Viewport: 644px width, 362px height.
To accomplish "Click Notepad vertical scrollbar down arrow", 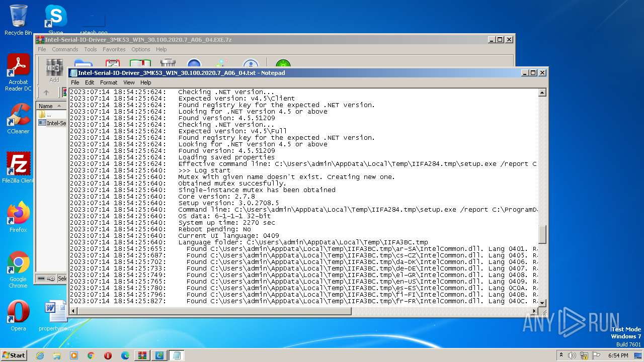I will coord(542,303).
